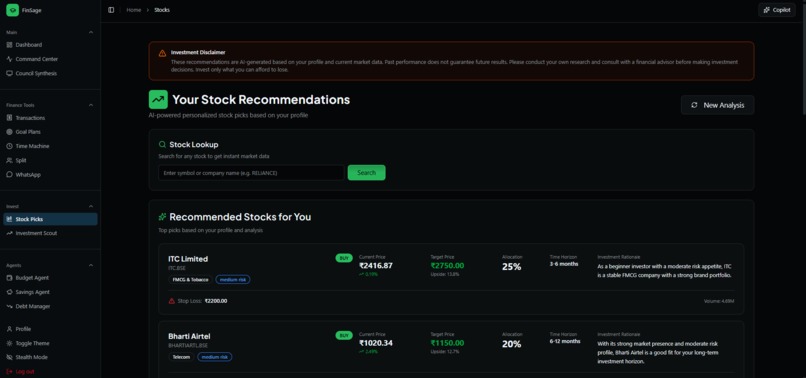
Task: Click Stocks in the breadcrumb
Action: point(162,10)
